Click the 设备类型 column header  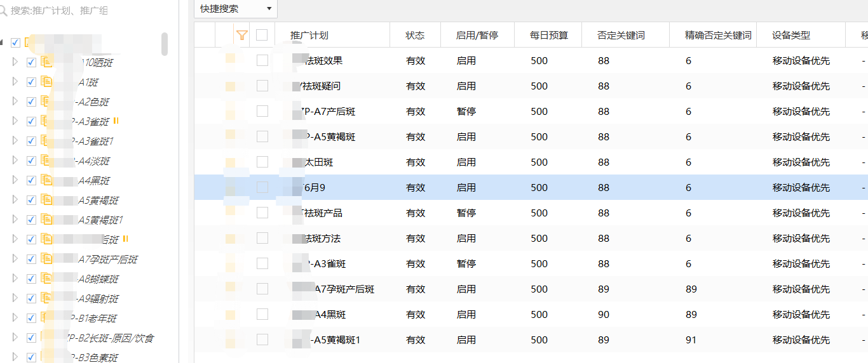coord(791,36)
